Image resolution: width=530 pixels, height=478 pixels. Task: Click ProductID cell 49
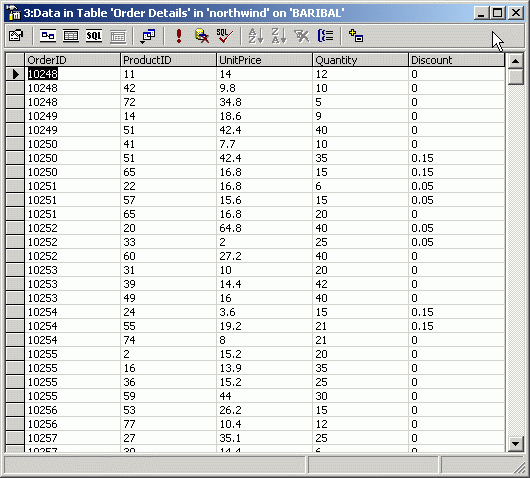(x=168, y=298)
